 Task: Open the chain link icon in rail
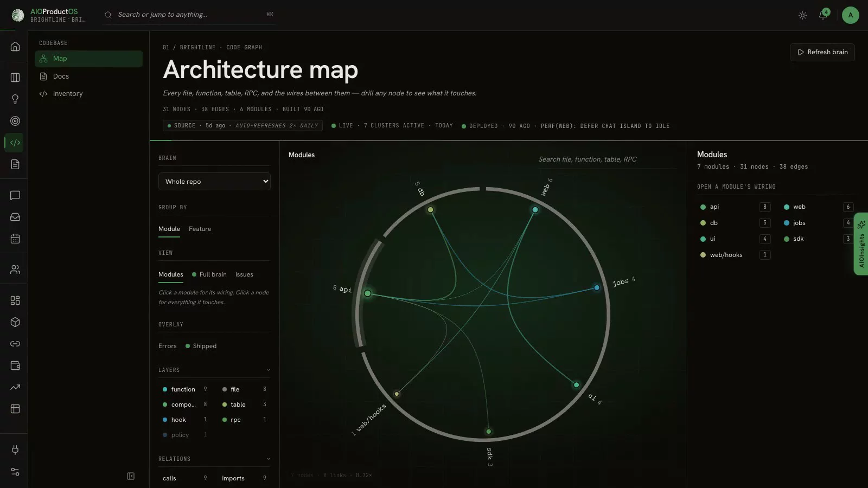[15, 344]
